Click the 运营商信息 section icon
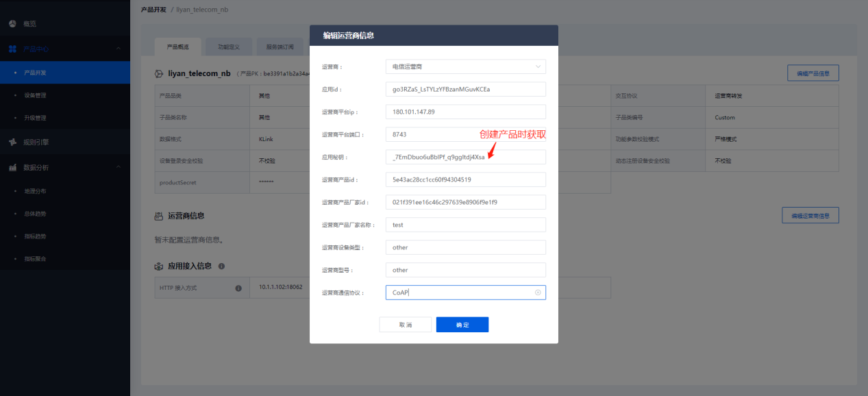868x396 pixels. coord(159,216)
